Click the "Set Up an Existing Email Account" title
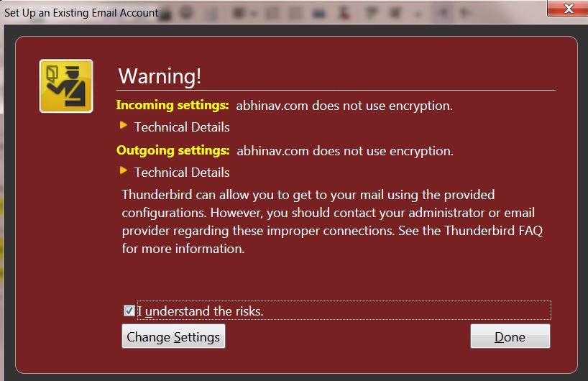 coord(81,12)
